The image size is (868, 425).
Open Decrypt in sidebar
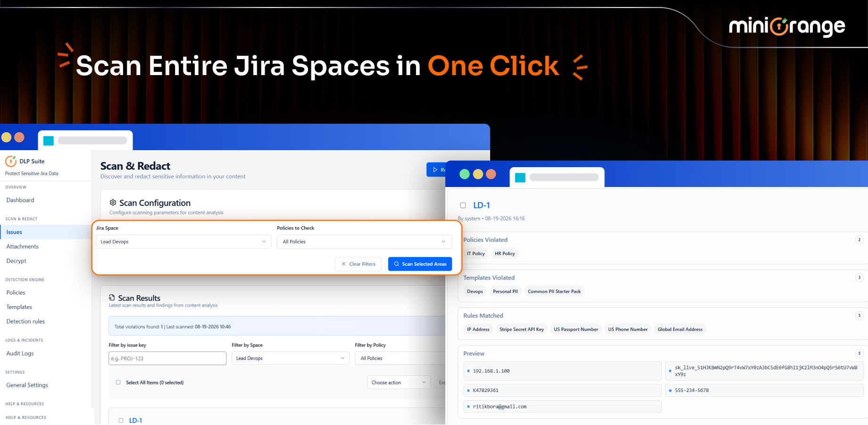pos(16,261)
